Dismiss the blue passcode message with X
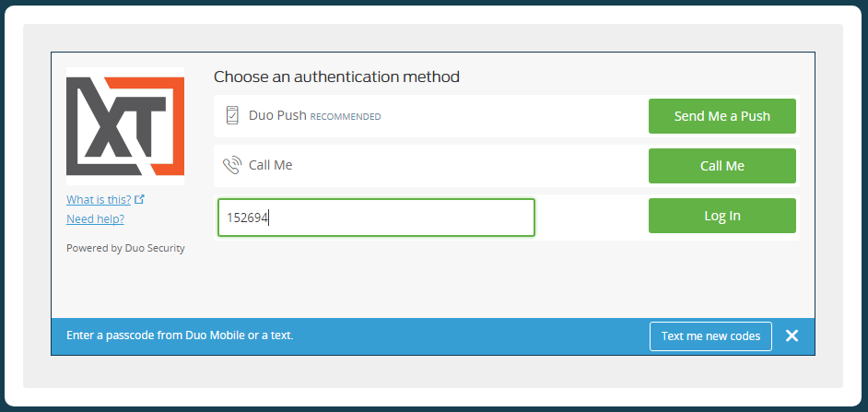Viewport: 868px width, 412px height. 792,336
